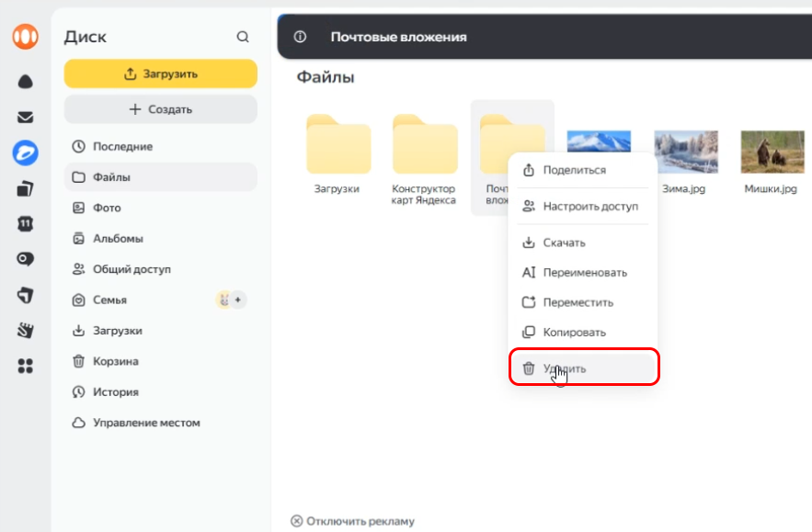Select the Мишки.jpg thumbnail
This screenshot has width=812, height=532.
tap(772, 152)
